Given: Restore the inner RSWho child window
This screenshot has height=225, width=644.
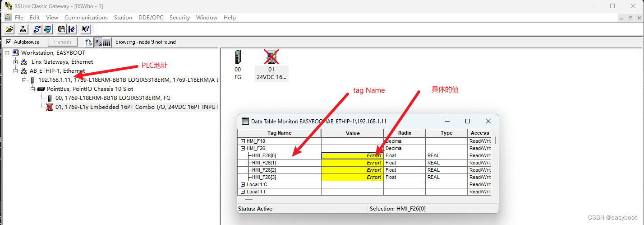Looking at the screenshot, I should click(630, 17).
